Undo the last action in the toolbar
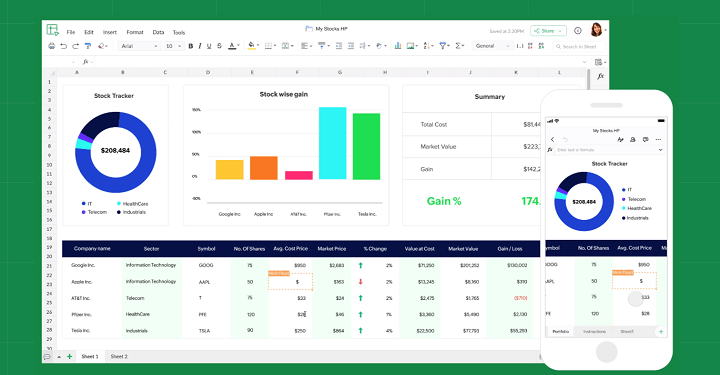Viewport: 720px width, 375px height. [63, 46]
